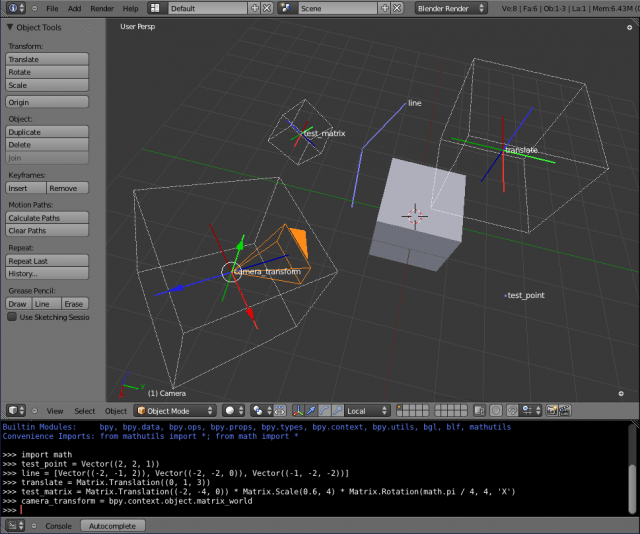
Task: Click the Remove keyframe button
Action: coord(67,188)
